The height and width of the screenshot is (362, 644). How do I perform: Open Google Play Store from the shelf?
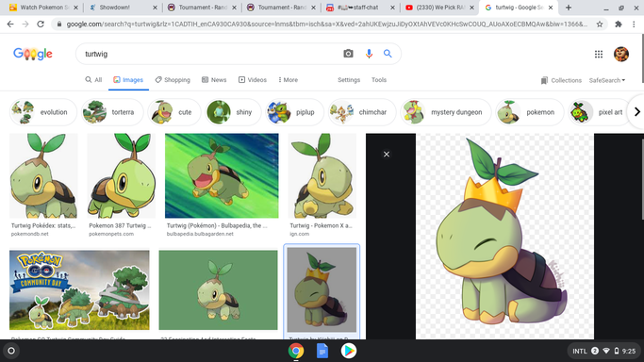coord(349,351)
